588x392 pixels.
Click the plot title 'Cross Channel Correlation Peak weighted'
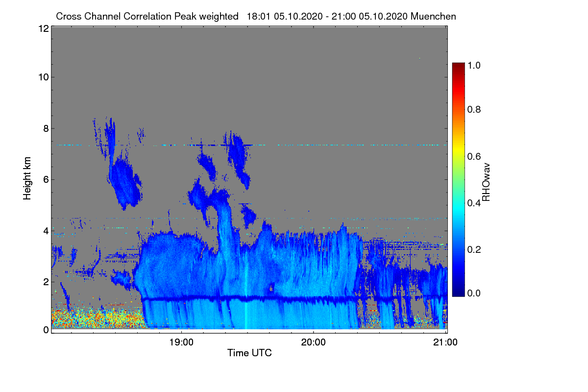coord(147,16)
